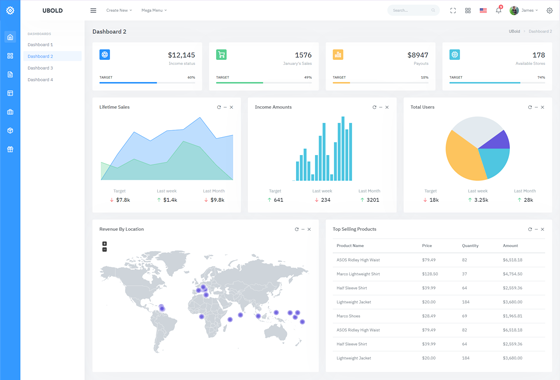Toggle the hamburger menu icon

pos(93,10)
